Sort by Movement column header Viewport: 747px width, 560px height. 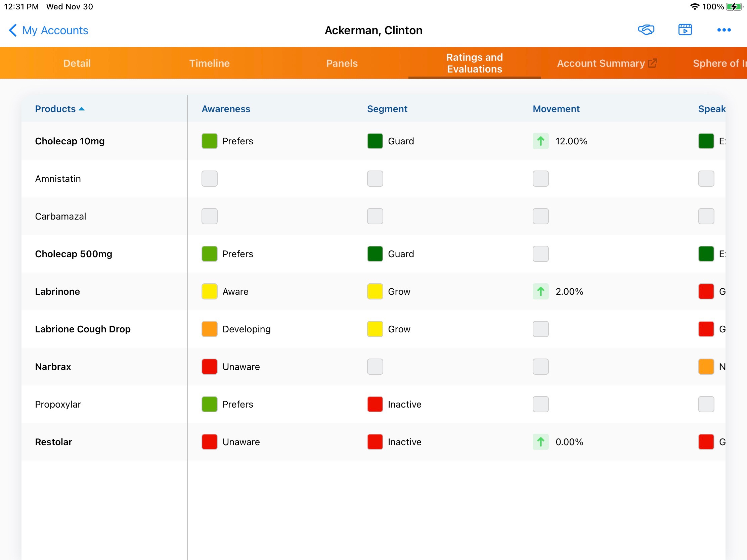pyautogui.click(x=556, y=109)
